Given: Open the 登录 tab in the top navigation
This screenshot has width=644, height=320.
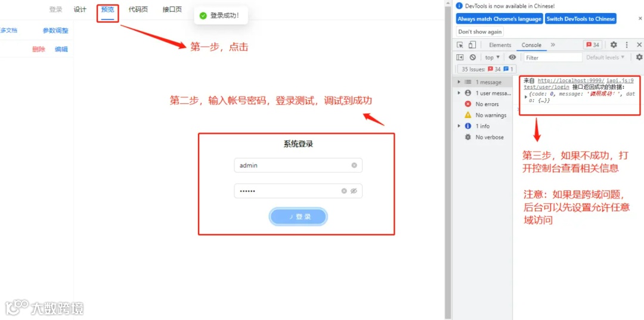Looking at the screenshot, I should click(56, 10).
